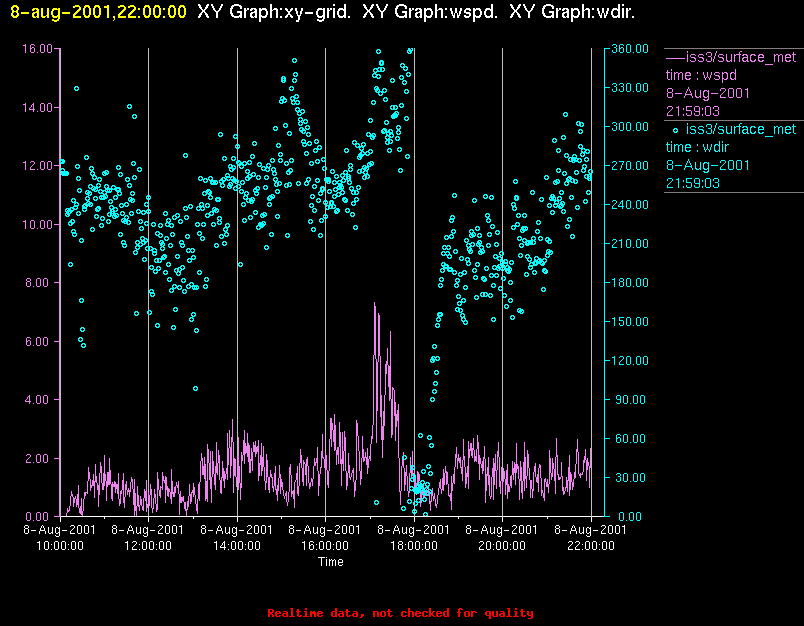Click the red 'Realtime data, not checked for quality' notice
This screenshot has width=804, height=626.
point(401,613)
